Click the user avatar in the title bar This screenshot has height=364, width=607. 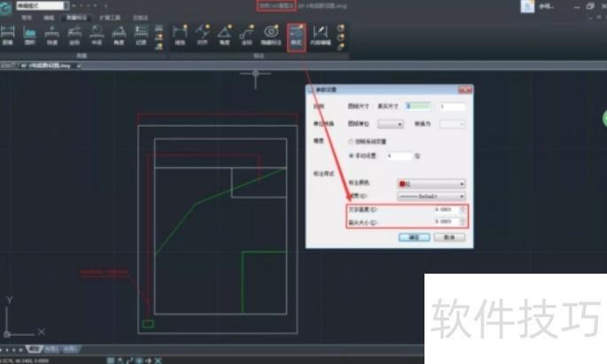coord(527,6)
